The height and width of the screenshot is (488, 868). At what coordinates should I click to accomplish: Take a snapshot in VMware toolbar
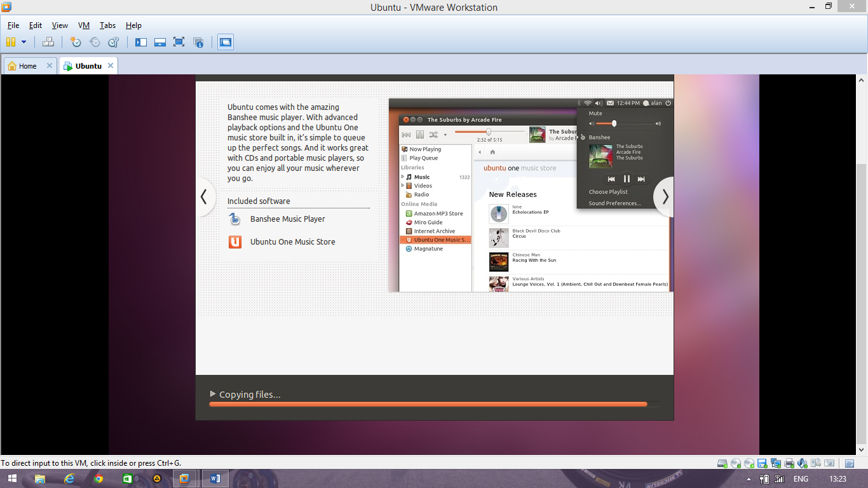coord(75,42)
